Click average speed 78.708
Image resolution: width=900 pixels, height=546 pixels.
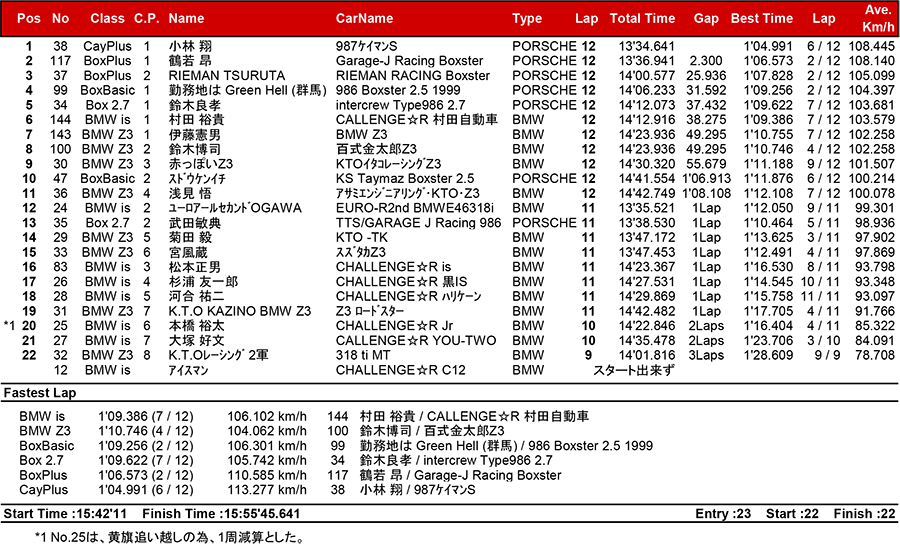[875, 355]
